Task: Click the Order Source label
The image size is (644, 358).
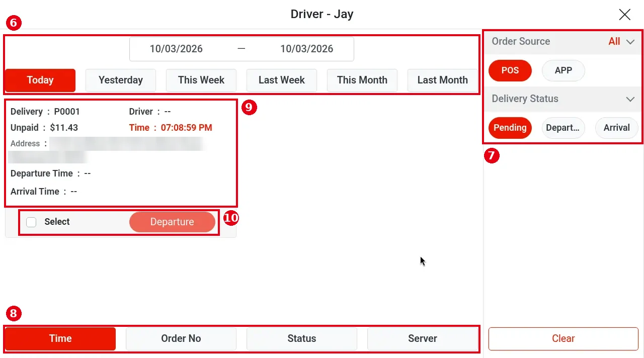Action: coord(521,42)
